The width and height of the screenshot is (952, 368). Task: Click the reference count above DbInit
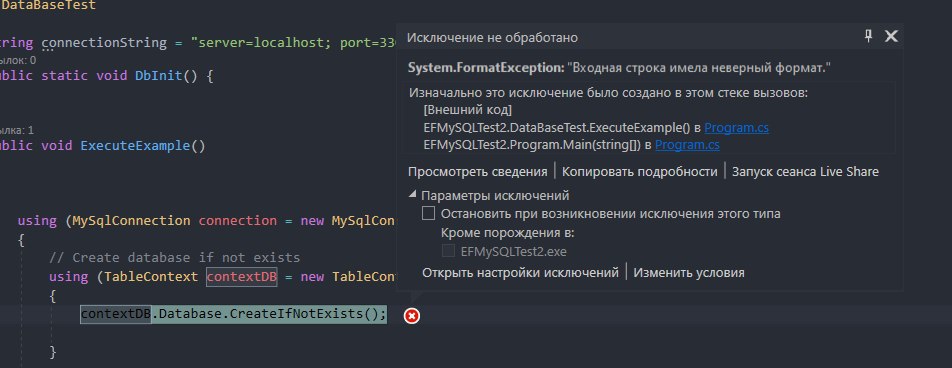coord(18,60)
